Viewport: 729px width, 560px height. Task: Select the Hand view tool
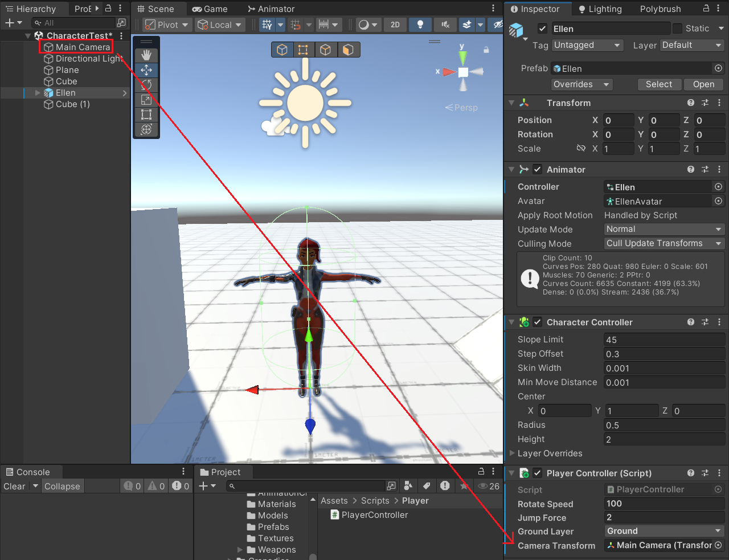pyautogui.click(x=146, y=55)
